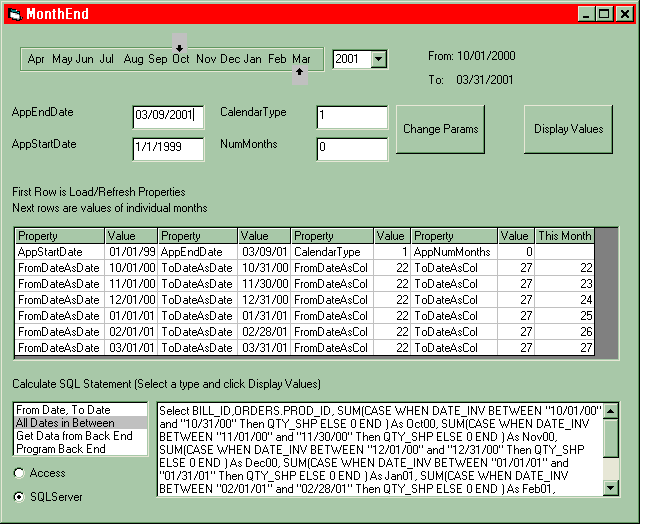Screen dimensions: 646x526
Task: Click the 02/01/01 value cell
Action: click(x=131, y=332)
